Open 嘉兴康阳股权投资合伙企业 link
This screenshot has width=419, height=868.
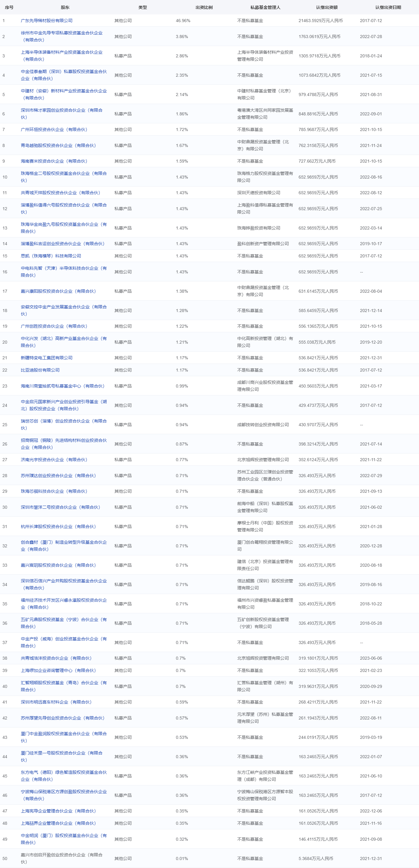click(58, 291)
